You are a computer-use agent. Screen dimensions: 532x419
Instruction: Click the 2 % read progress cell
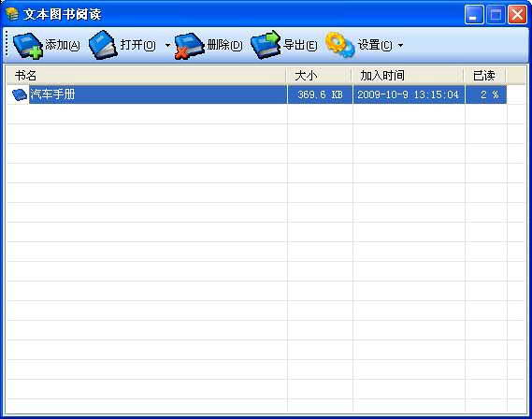click(x=486, y=94)
